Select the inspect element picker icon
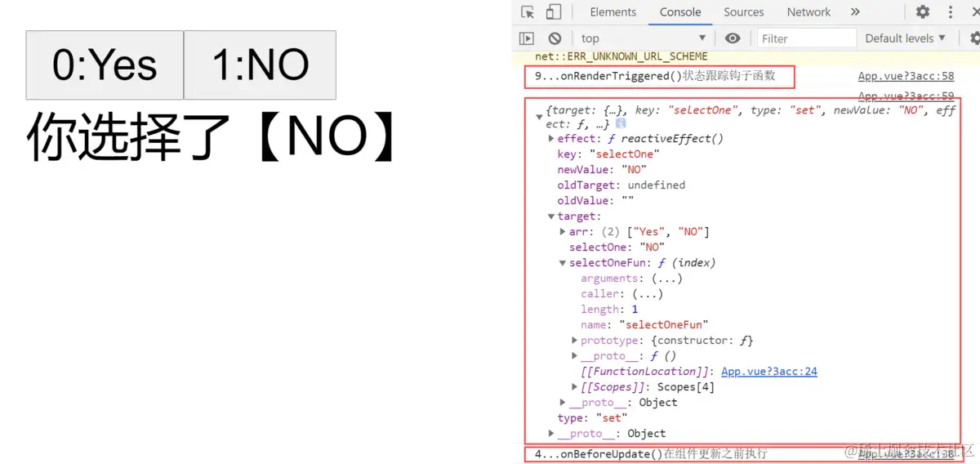The width and height of the screenshot is (980, 464). tap(528, 12)
